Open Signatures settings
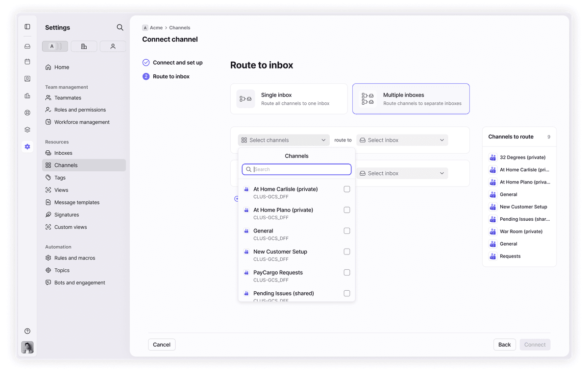The height and width of the screenshot is (372, 588). click(x=84, y=215)
